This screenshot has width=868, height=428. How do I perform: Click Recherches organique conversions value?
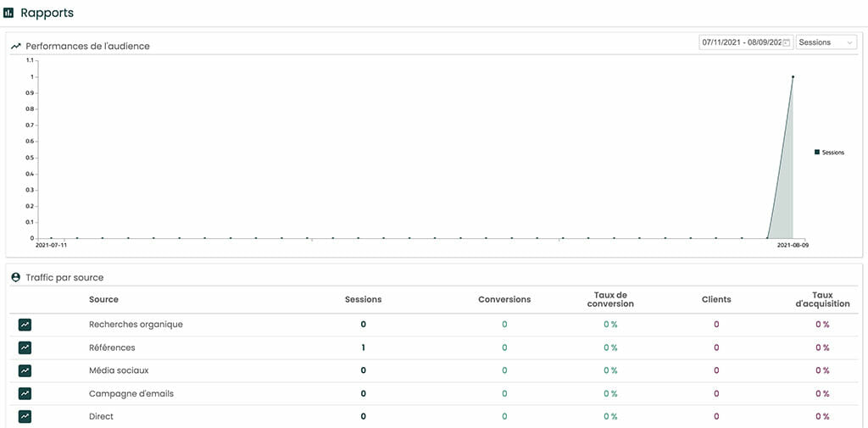tap(504, 325)
